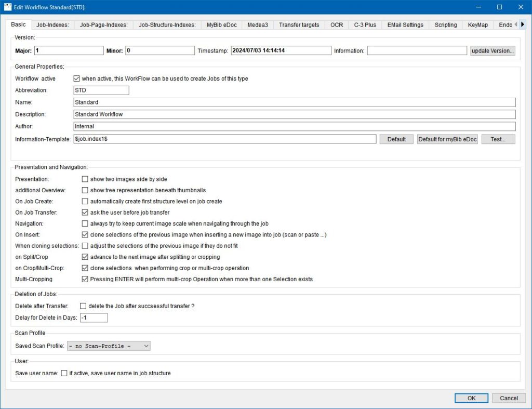Open the MyBib eDoc tab
The height and width of the screenshot is (409, 532).
[222, 25]
